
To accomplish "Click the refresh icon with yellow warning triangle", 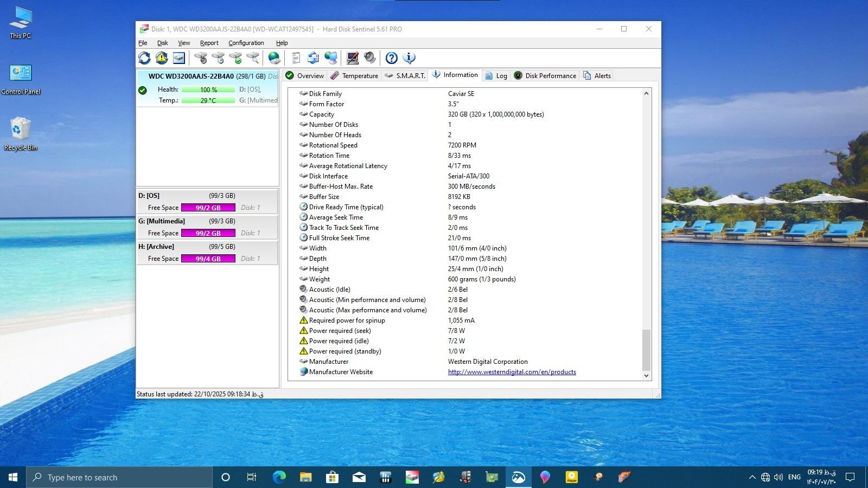I will tap(162, 58).
